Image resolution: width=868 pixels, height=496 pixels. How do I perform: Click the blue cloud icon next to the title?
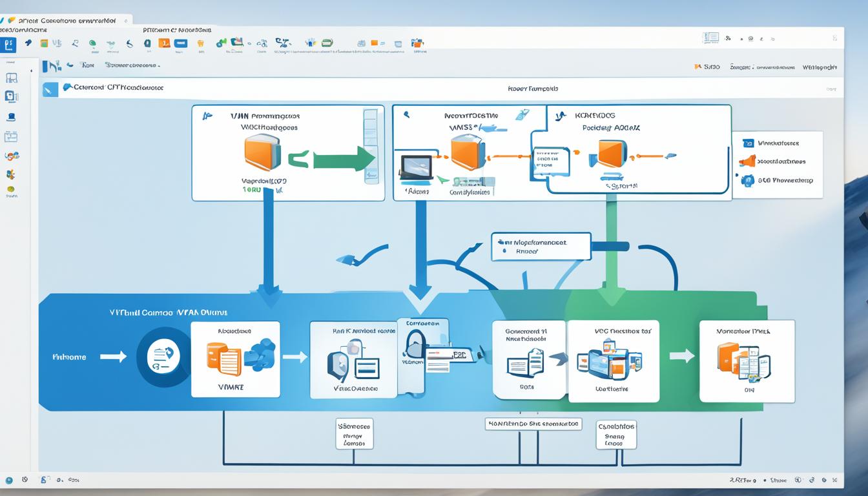67,87
